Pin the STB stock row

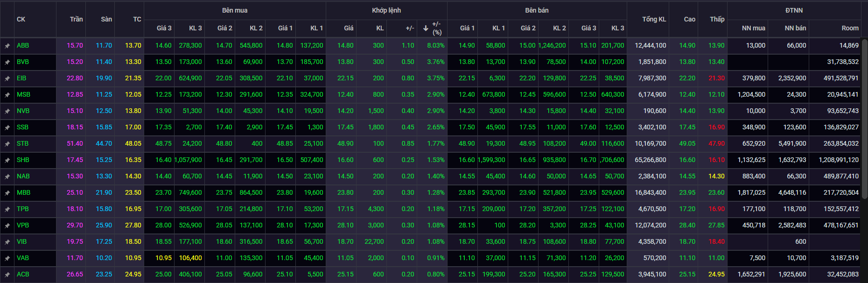(x=7, y=144)
